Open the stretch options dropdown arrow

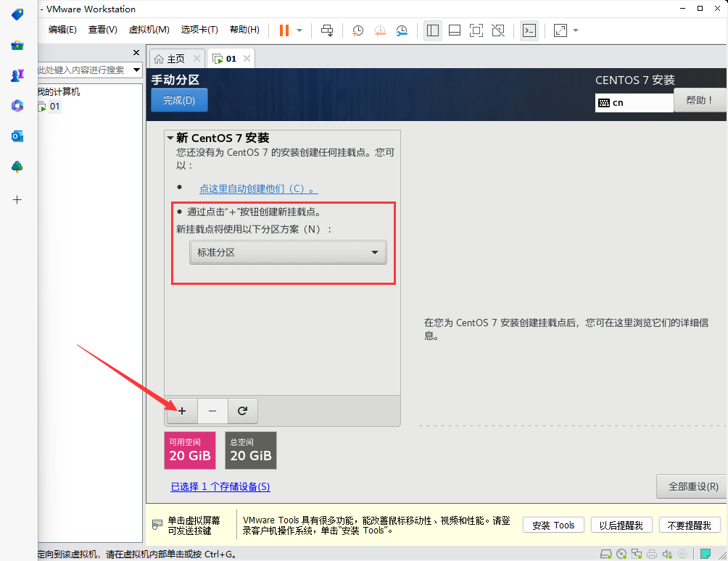(x=576, y=30)
